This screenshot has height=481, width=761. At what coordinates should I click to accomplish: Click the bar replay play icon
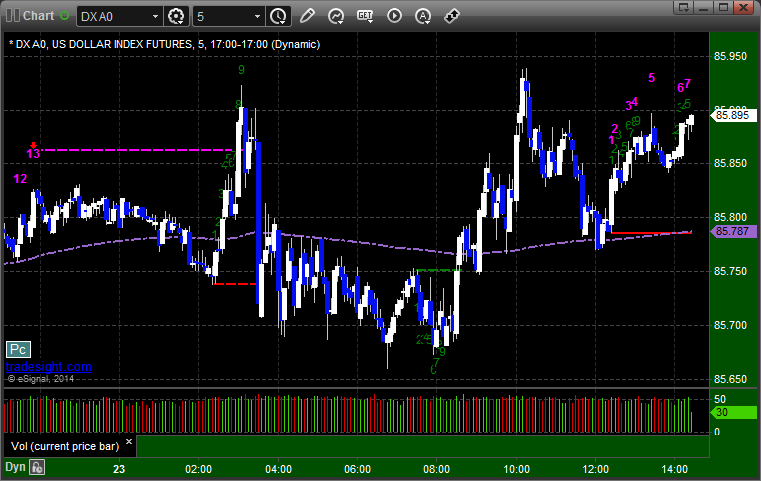coord(394,16)
